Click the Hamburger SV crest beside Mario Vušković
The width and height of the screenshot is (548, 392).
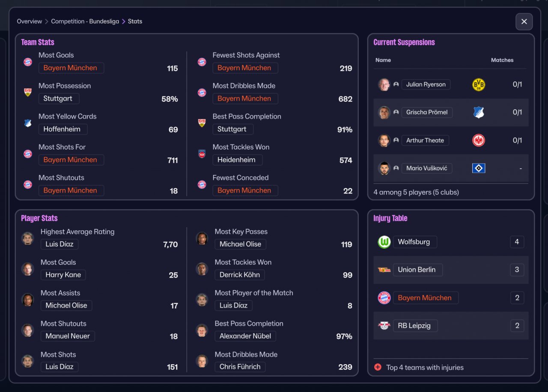(x=478, y=168)
